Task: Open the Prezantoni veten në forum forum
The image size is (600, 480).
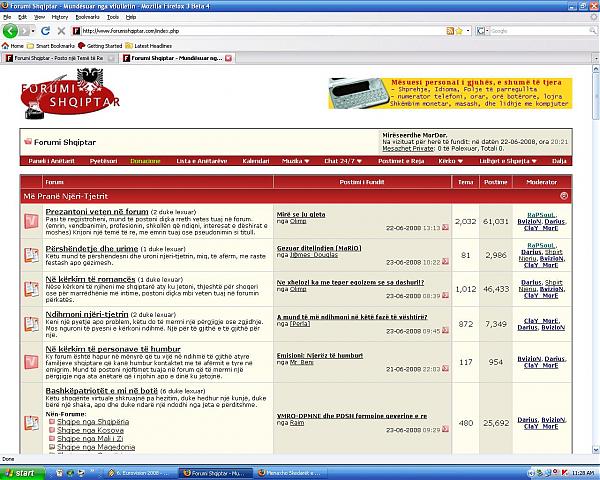Action: pos(97,212)
